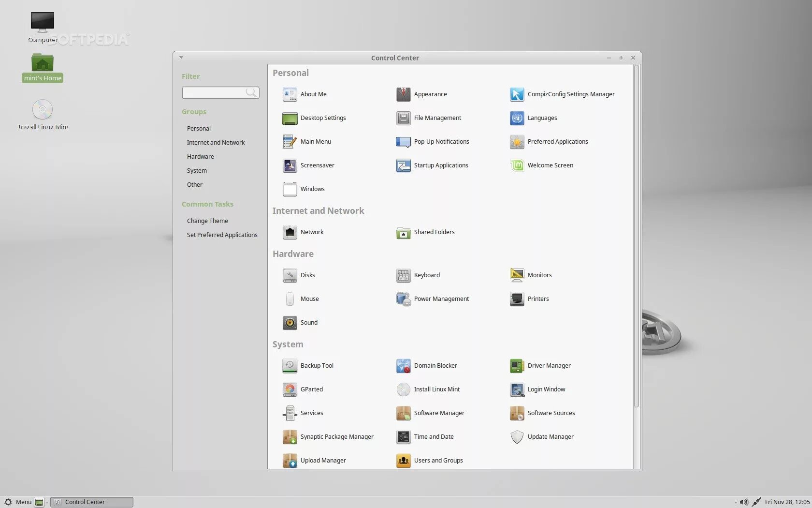Click the Filter search field
The image size is (812, 508).
click(x=220, y=92)
